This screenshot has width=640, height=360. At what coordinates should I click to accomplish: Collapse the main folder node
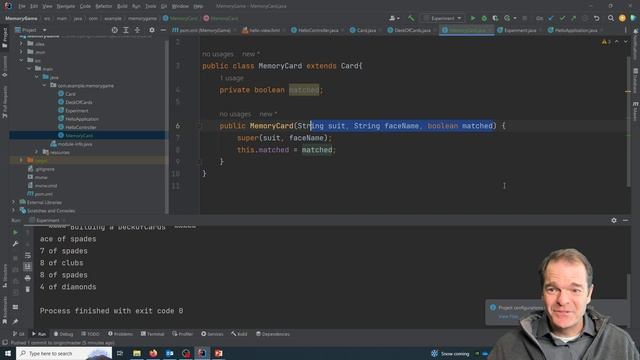[29, 69]
